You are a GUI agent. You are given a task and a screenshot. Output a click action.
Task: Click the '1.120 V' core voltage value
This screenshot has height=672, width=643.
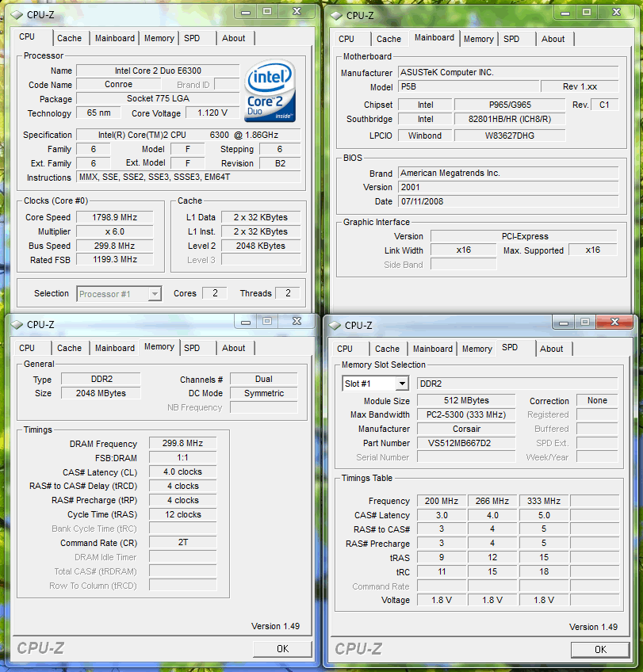212,113
